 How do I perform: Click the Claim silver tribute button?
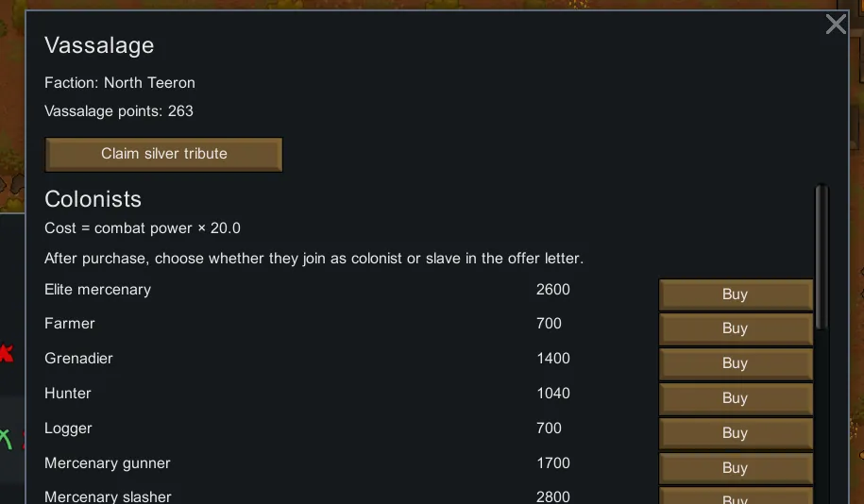tap(163, 154)
